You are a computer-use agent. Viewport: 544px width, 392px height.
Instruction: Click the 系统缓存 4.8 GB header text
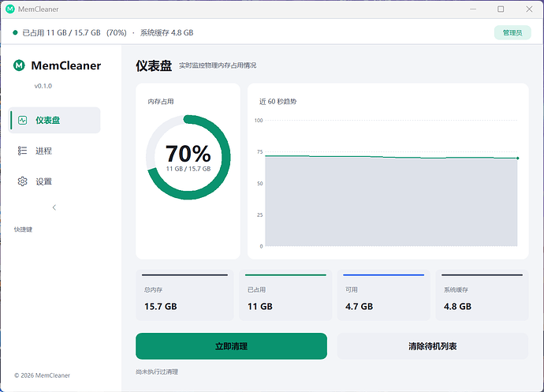tap(166, 32)
